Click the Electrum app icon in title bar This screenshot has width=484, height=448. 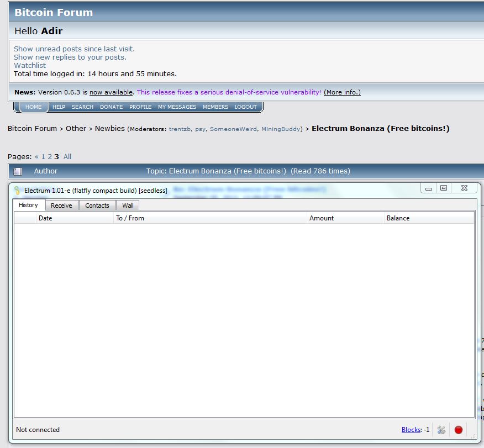[x=17, y=191]
